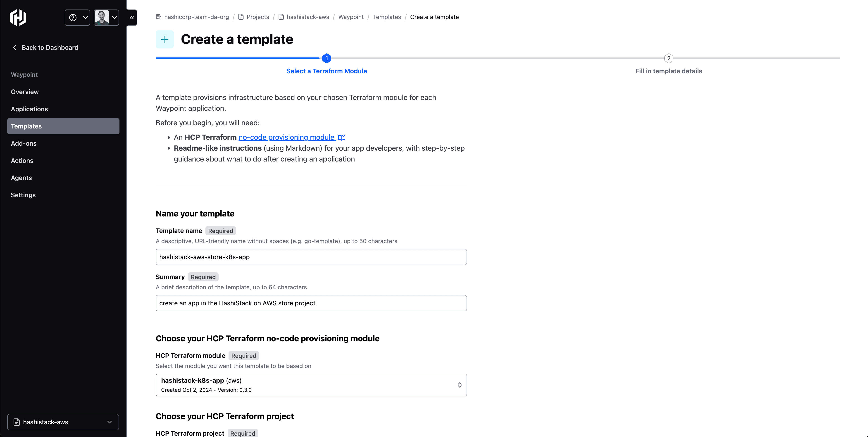This screenshot has height=437, width=868.
Task: Open Waypoint Settings in the sidebar
Action: point(23,195)
